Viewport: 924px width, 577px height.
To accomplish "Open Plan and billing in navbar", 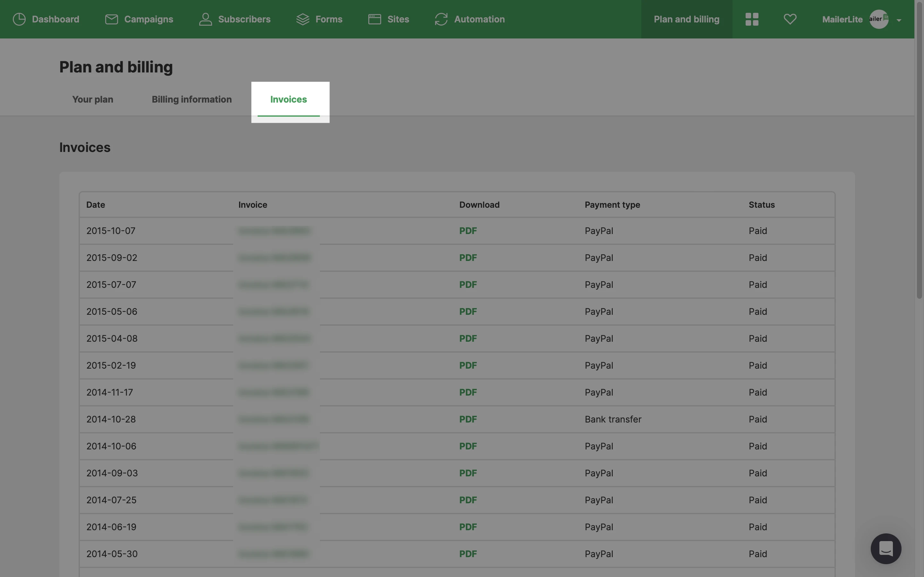I will [x=687, y=19].
